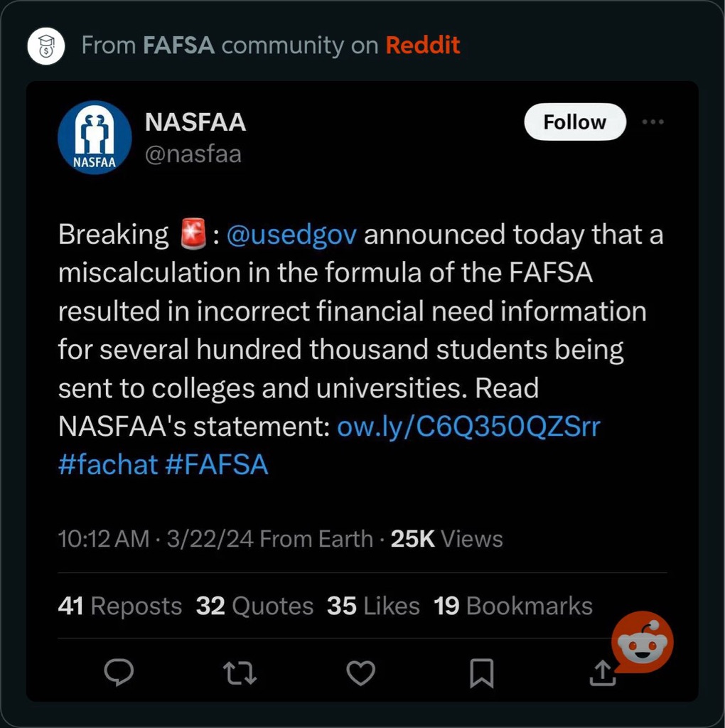Click the tweet timestamp 10:12 AM
Image resolution: width=725 pixels, height=728 pixels.
tap(104, 539)
